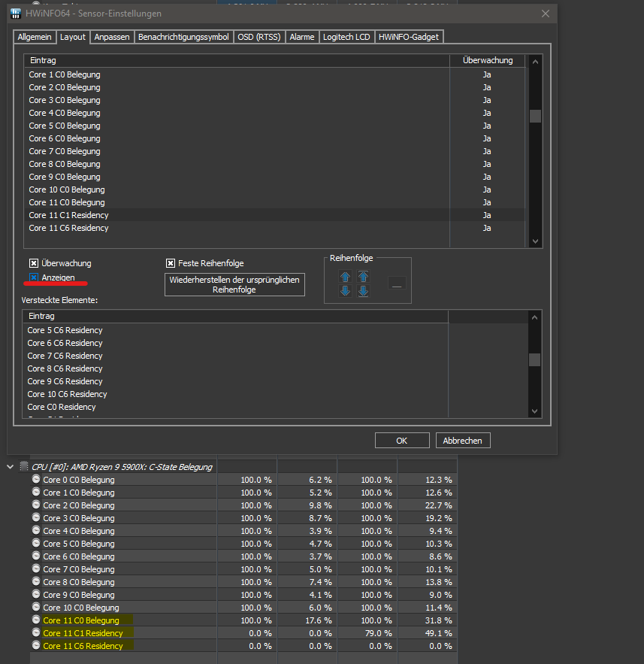Toggle the Feste Reihenfolge checkbox
The image size is (644, 664).
tap(171, 263)
